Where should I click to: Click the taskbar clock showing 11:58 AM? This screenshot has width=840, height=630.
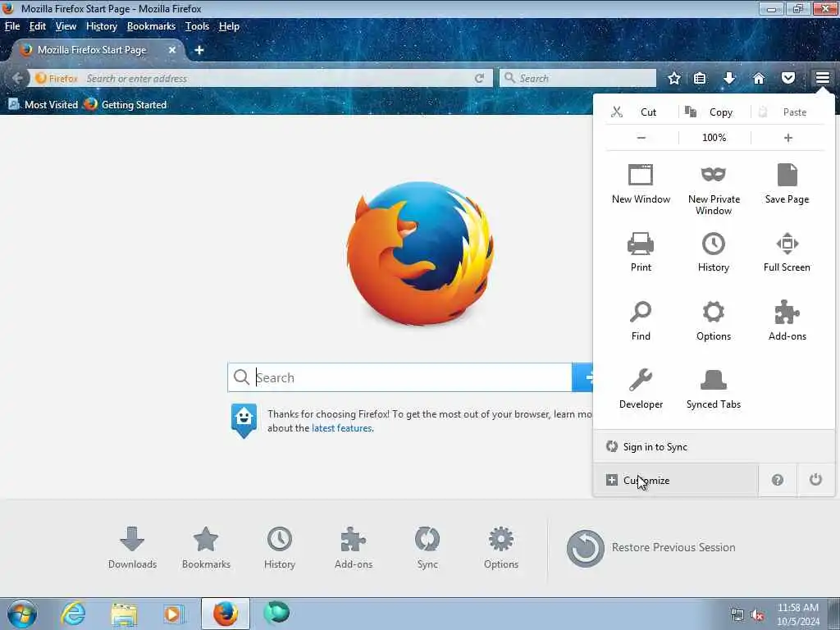click(x=798, y=614)
